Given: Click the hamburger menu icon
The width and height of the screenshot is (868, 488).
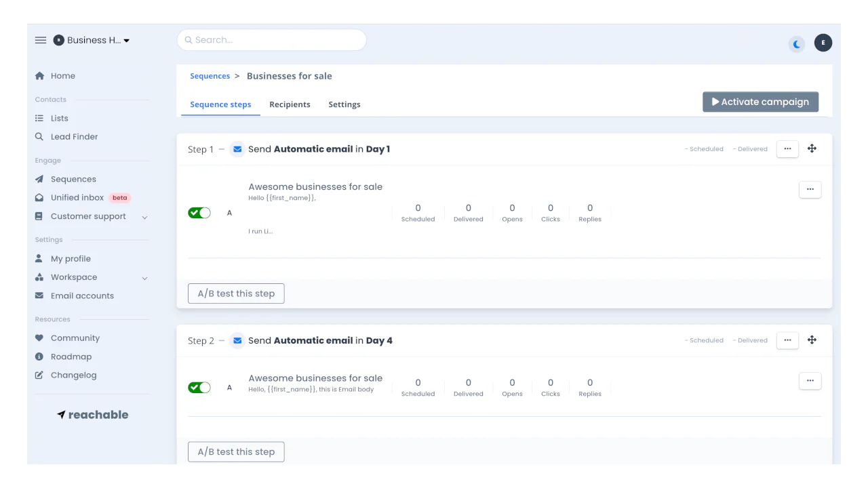Looking at the screenshot, I should pyautogui.click(x=41, y=40).
